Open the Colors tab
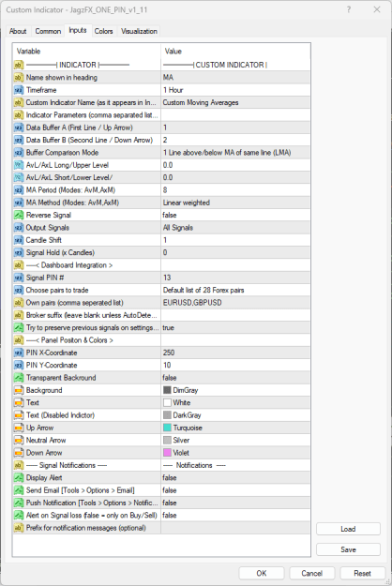This screenshot has height=586, width=392. tap(103, 31)
